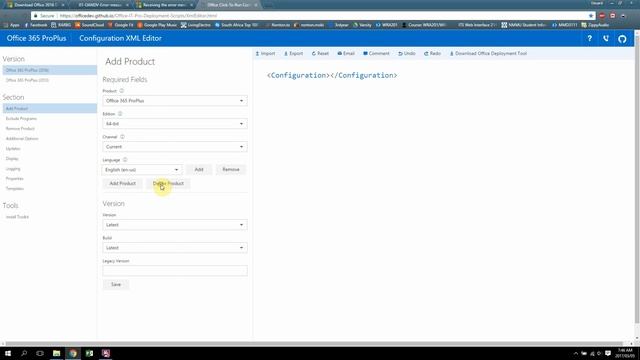Click Export in the XML toolbar
This screenshot has width=640, height=360.
[x=293, y=53]
